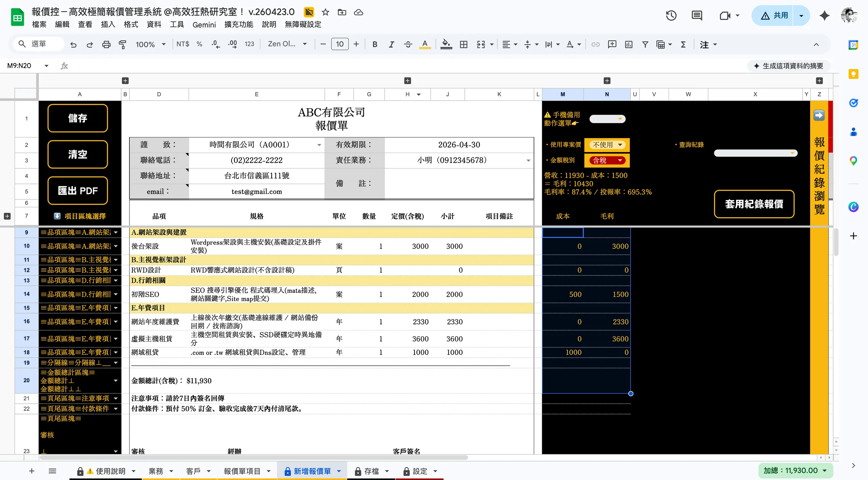Image resolution: width=868 pixels, height=480 pixels.
Task: Open horizontal align dropdown
Action: pos(510,44)
